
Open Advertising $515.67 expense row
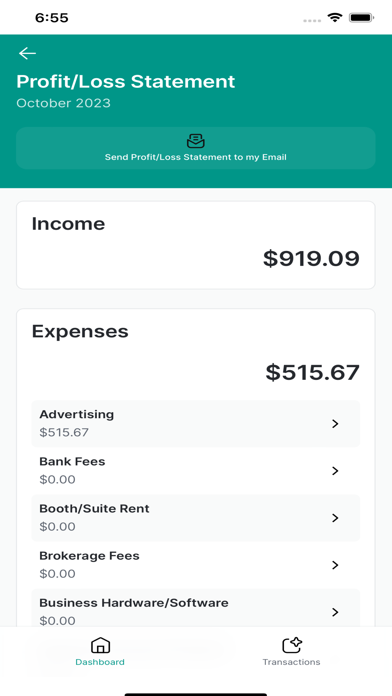tap(196, 423)
